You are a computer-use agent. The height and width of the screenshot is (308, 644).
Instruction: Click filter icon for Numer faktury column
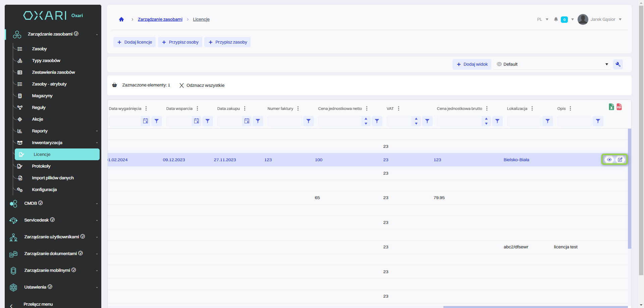coord(308,121)
